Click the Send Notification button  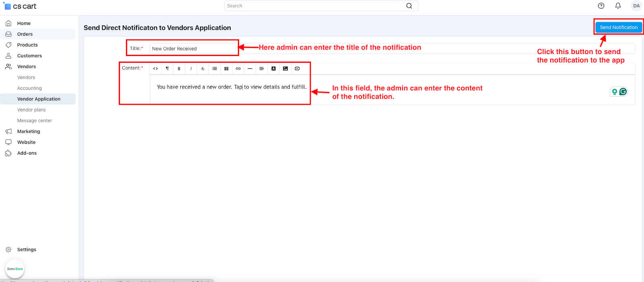(618, 27)
